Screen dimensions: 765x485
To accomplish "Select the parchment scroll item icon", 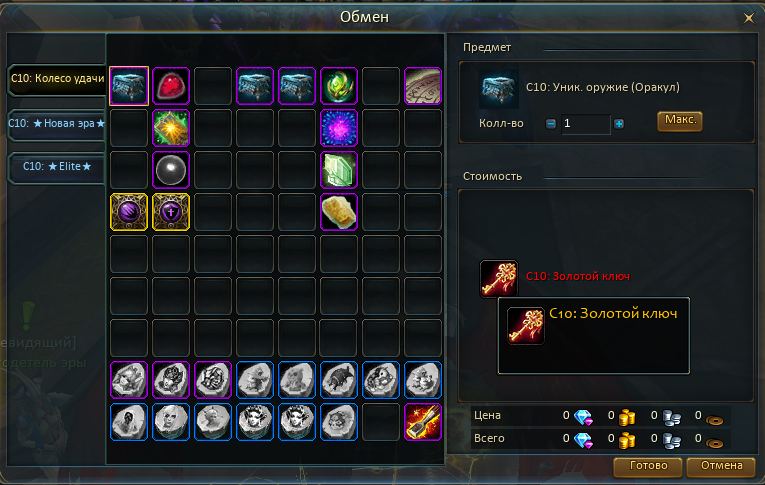I will coord(423,86).
